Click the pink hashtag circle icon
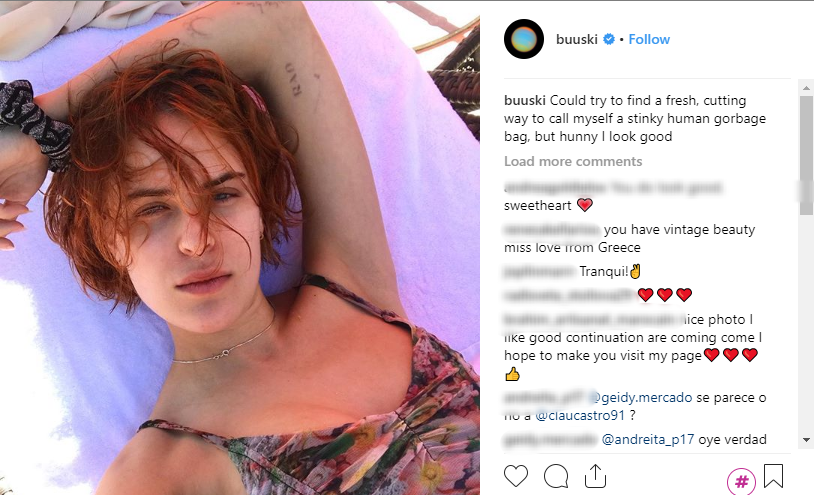 (741, 481)
